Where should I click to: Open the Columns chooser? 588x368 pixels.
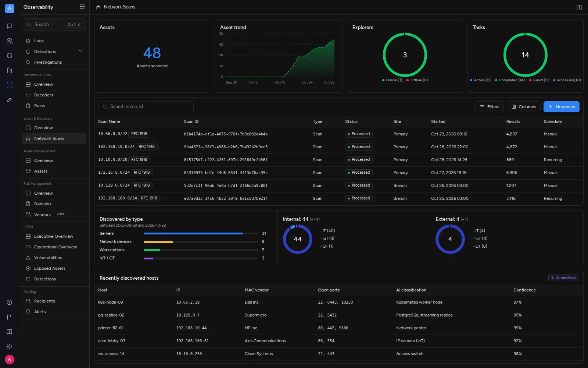pyautogui.click(x=524, y=107)
